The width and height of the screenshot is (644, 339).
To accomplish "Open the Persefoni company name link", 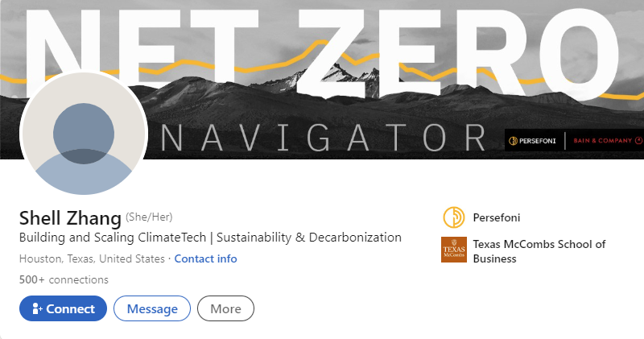I will pyautogui.click(x=496, y=217).
